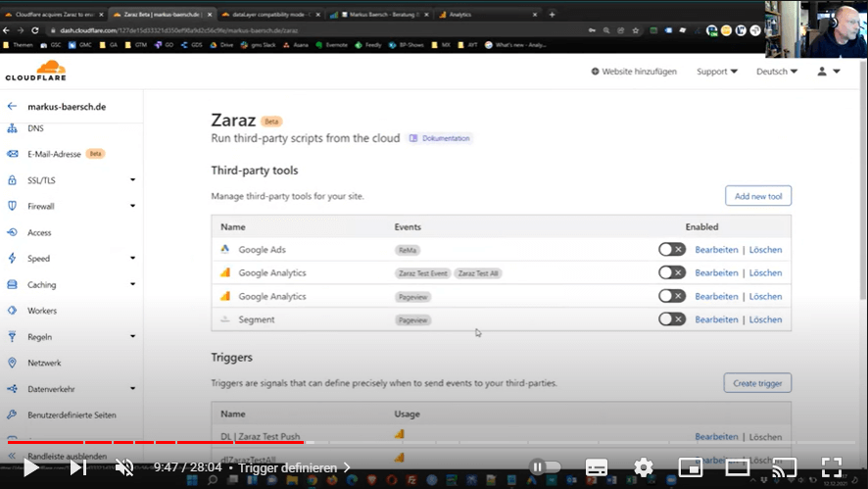Click Löschen for Segment
The height and width of the screenshot is (489, 868).
(765, 319)
